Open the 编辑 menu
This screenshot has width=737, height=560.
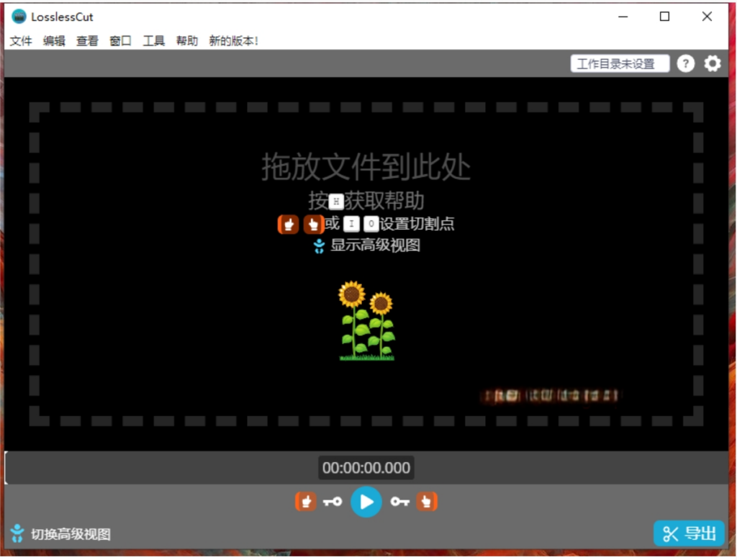[x=54, y=41]
